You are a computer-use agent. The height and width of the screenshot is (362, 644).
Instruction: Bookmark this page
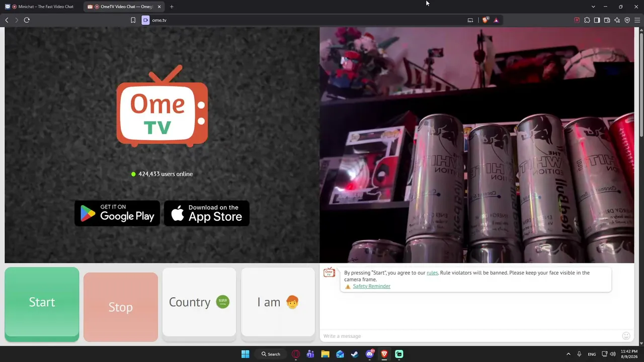tap(133, 20)
